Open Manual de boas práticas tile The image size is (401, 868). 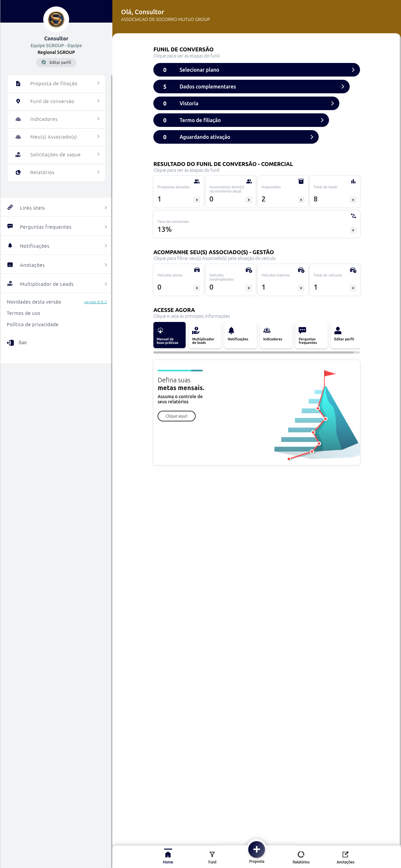pyautogui.click(x=169, y=335)
